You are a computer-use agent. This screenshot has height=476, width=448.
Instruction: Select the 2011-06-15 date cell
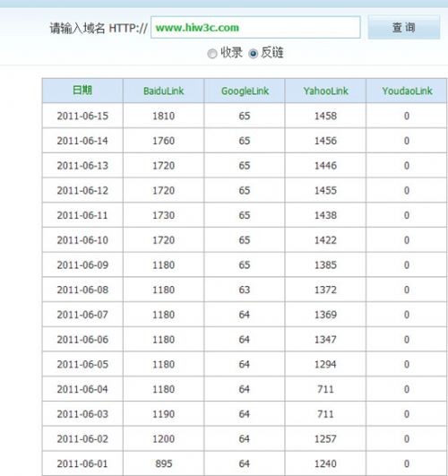82,116
